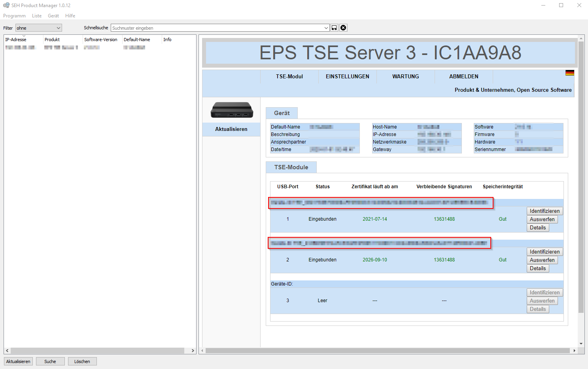Click the Löschen button
Screen dimensions: 588x369
click(82, 361)
